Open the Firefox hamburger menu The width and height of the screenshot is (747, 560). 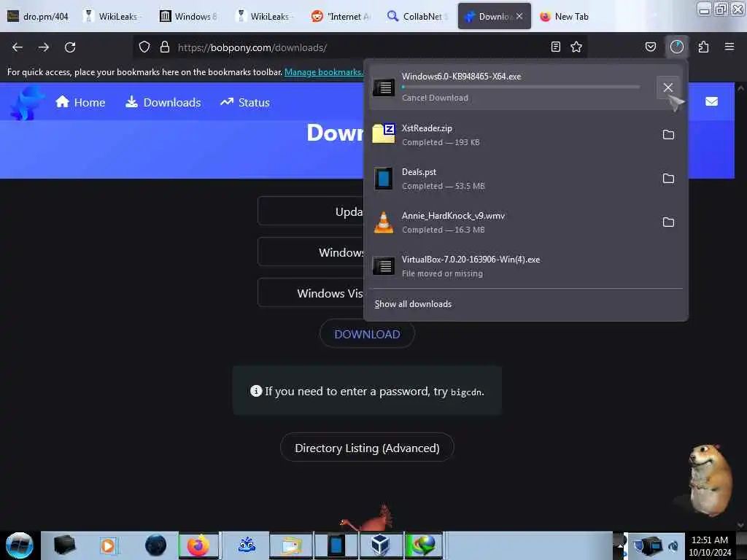click(x=729, y=47)
